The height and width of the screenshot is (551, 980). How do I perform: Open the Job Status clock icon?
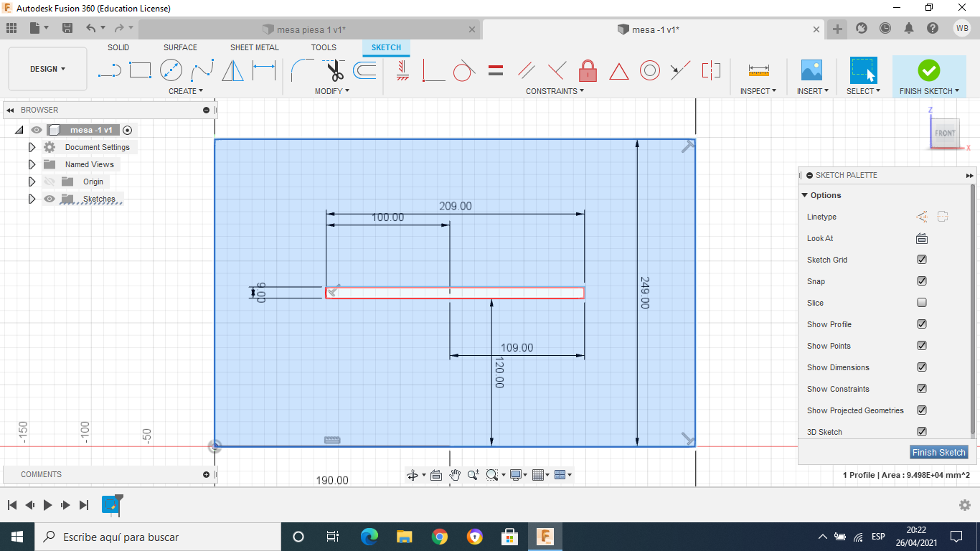(x=885, y=28)
